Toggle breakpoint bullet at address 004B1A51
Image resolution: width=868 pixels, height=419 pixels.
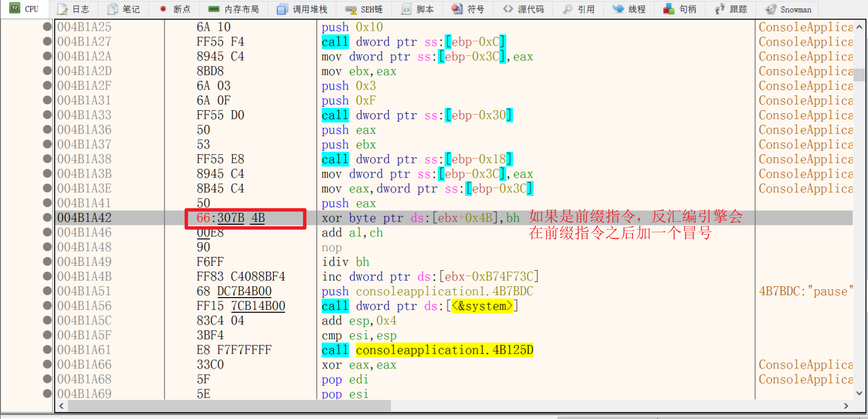click(47, 291)
